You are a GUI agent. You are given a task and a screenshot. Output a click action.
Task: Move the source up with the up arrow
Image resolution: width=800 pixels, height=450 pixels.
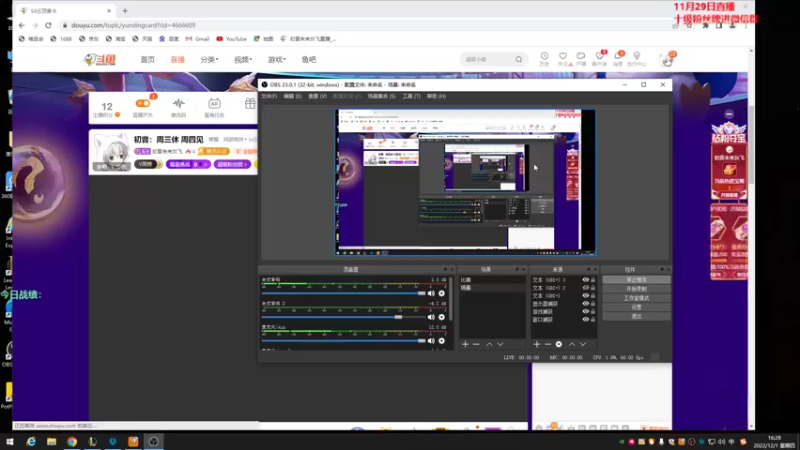click(x=572, y=344)
